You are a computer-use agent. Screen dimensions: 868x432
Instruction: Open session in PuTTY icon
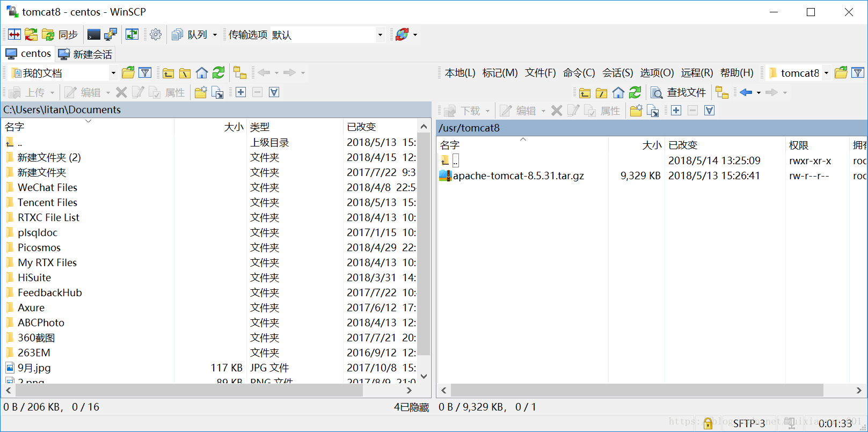click(111, 35)
